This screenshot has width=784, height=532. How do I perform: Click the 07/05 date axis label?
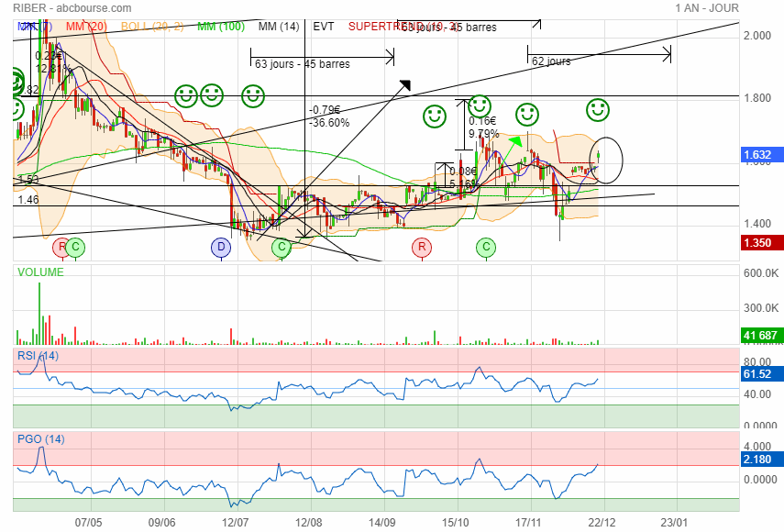pos(89,523)
